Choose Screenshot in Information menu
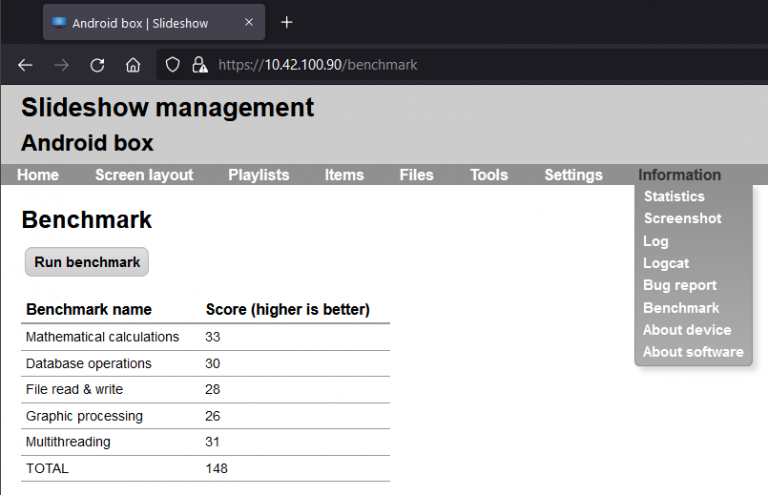768x495 pixels. point(682,219)
